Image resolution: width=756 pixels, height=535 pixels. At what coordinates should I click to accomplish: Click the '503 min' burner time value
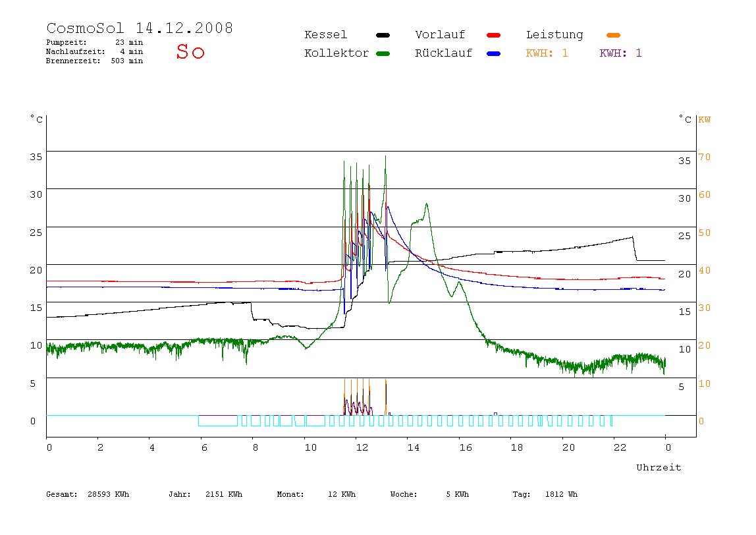pyautogui.click(x=127, y=61)
